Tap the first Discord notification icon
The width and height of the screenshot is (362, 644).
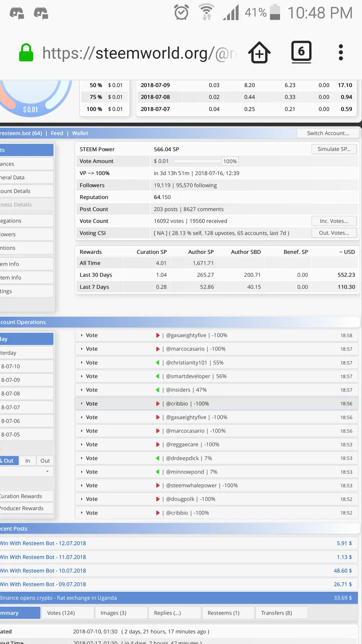pos(17,13)
